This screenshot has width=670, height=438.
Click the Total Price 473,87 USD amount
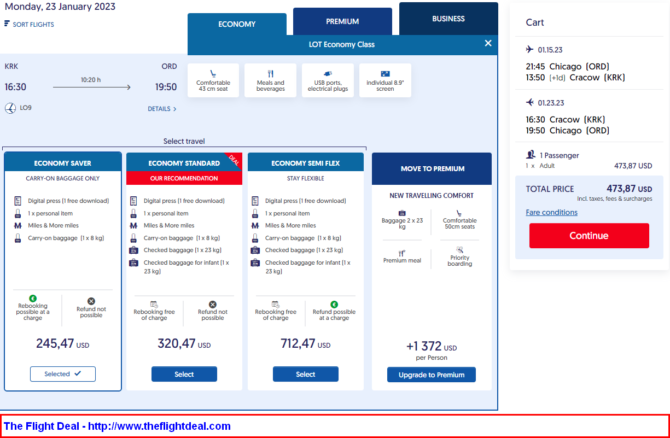tap(629, 188)
